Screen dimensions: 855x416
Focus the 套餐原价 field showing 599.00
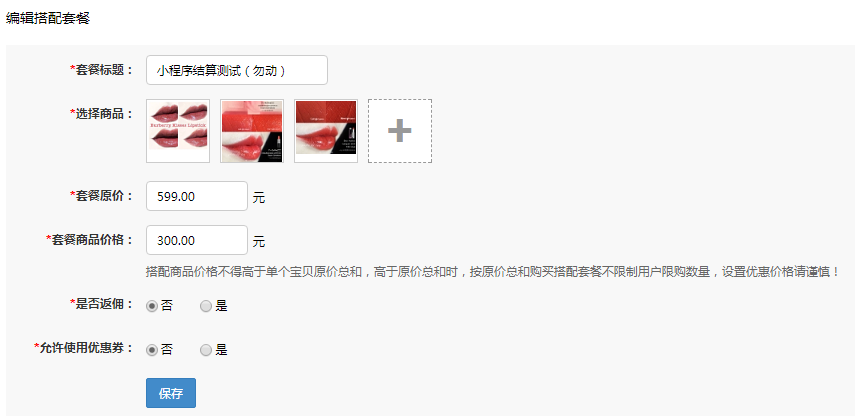tap(197, 196)
